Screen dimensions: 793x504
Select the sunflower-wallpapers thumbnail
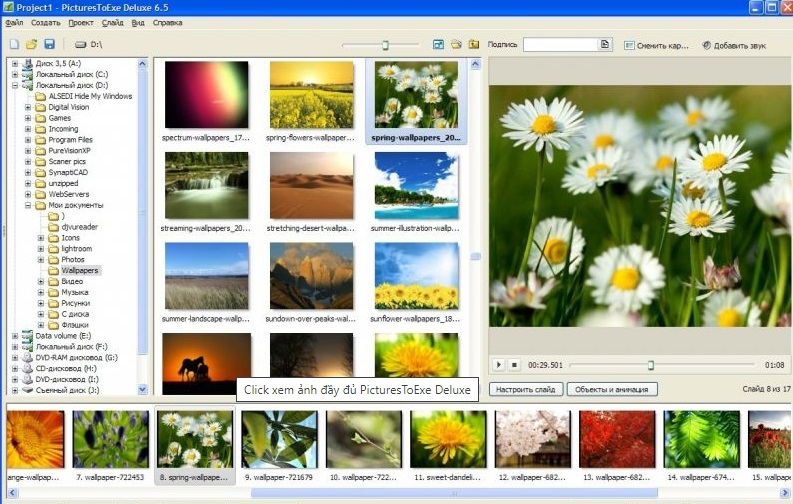tap(416, 276)
